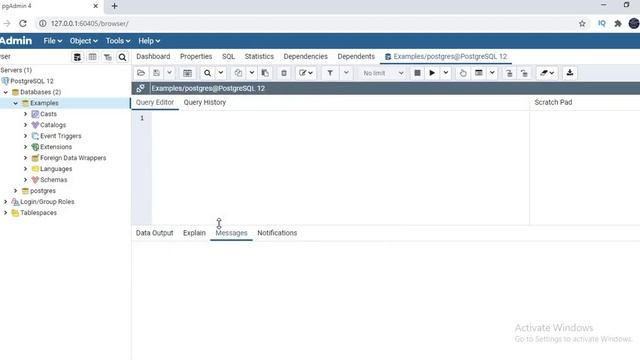
Task: Open the Explain options dropdown arrow
Action: click(492, 73)
